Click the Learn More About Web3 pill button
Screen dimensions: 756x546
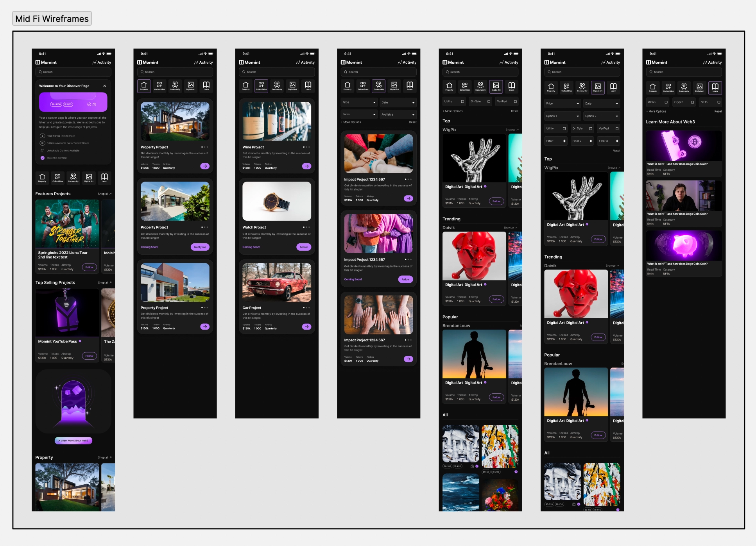point(73,441)
